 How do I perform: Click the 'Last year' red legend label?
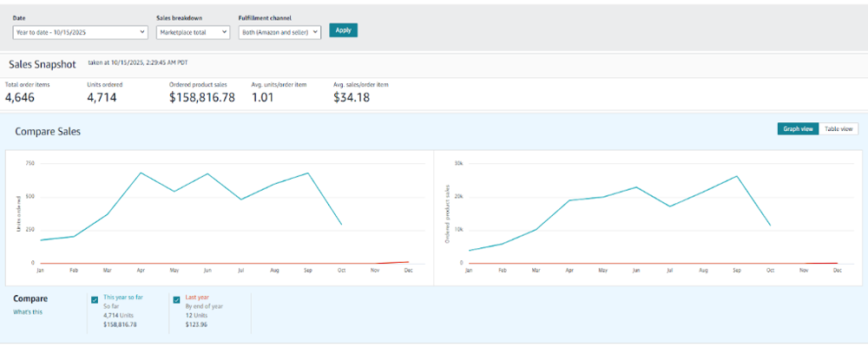(x=196, y=297)
